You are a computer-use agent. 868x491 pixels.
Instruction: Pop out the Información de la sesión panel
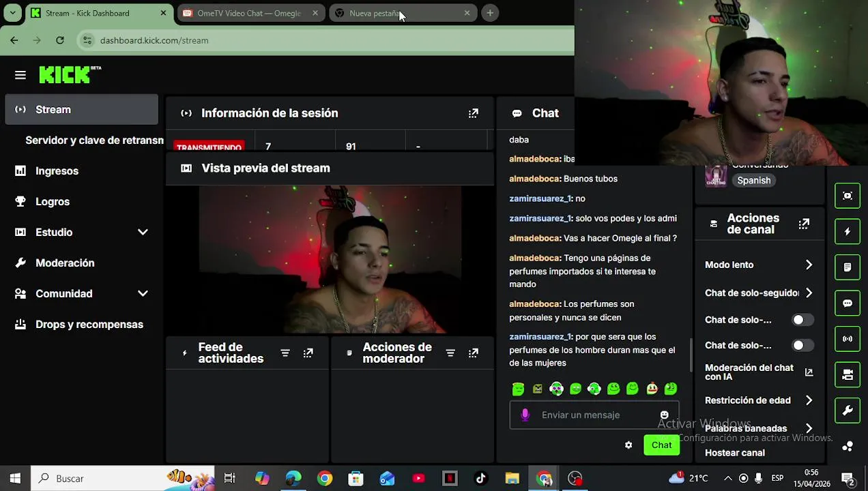[x=473, y=113]
